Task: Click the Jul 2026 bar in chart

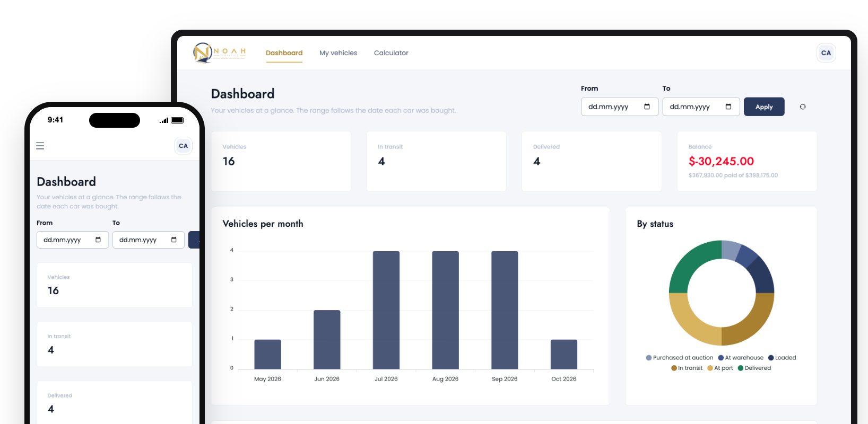Action: (386, 310)
